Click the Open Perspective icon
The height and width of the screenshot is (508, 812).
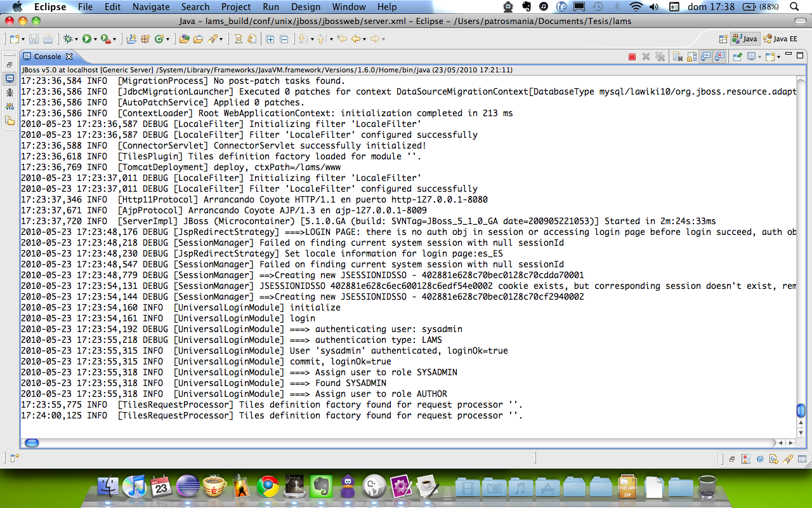pos(723,39)
